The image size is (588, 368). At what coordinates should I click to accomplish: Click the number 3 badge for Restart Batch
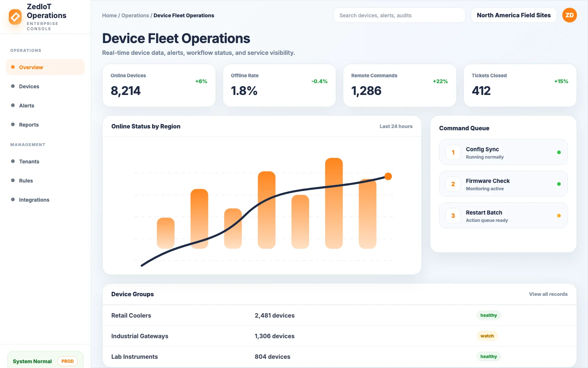pos(453,216)
